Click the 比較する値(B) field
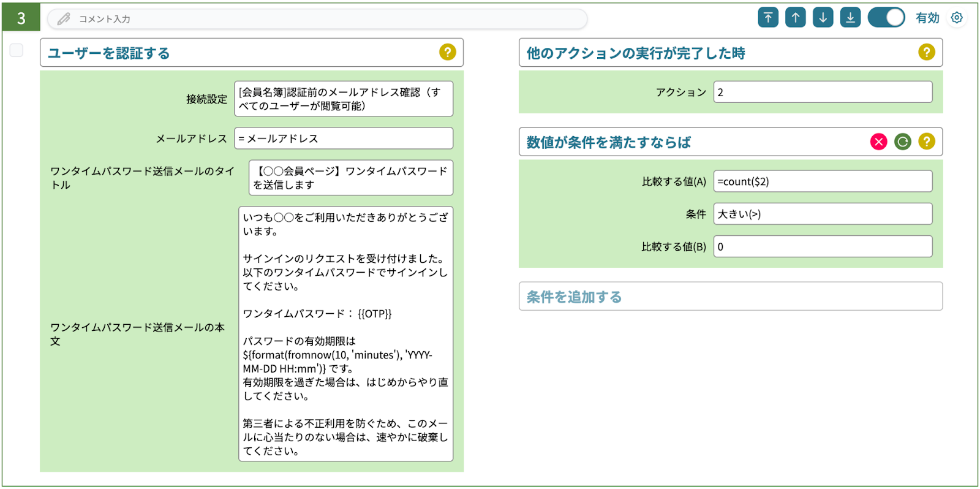This screenshot has width=980, height=489. click(823, 246)
